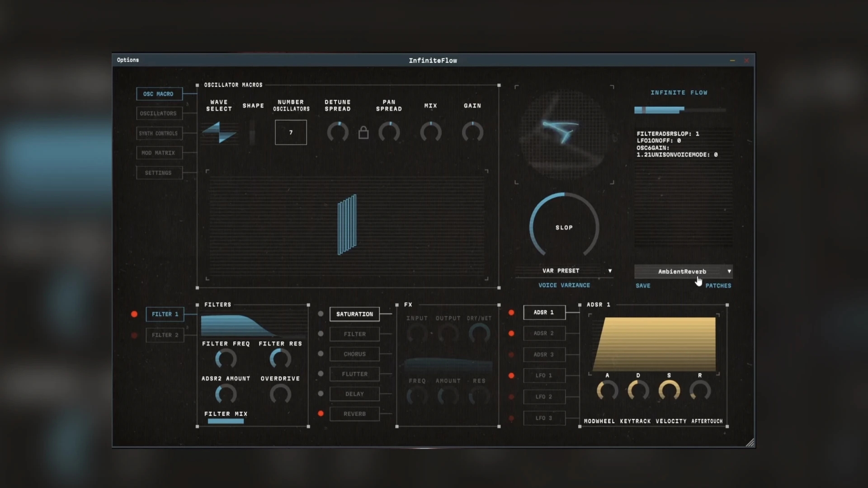
Task: Expand the AmbientReverb dropdown arrow
Action: coord(729,271)
